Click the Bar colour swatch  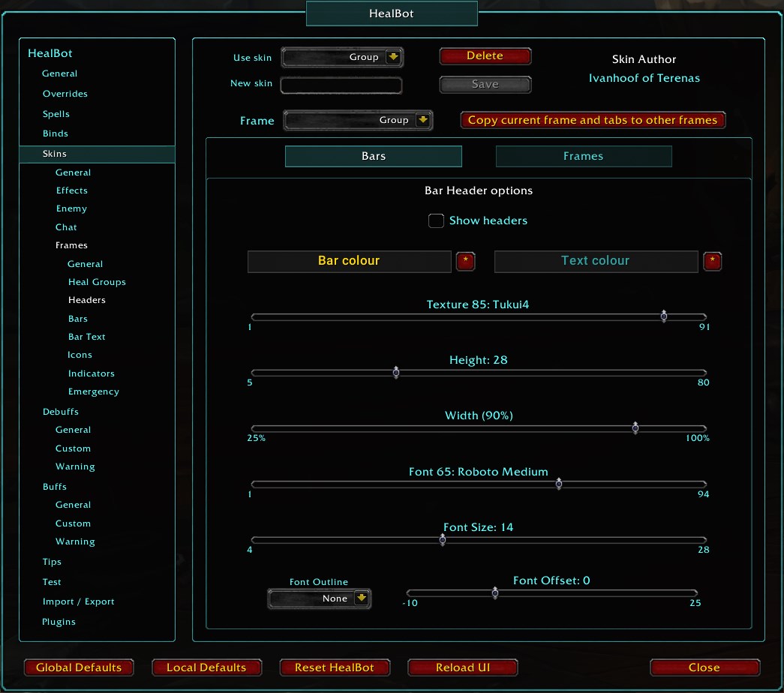click(349, 261)
